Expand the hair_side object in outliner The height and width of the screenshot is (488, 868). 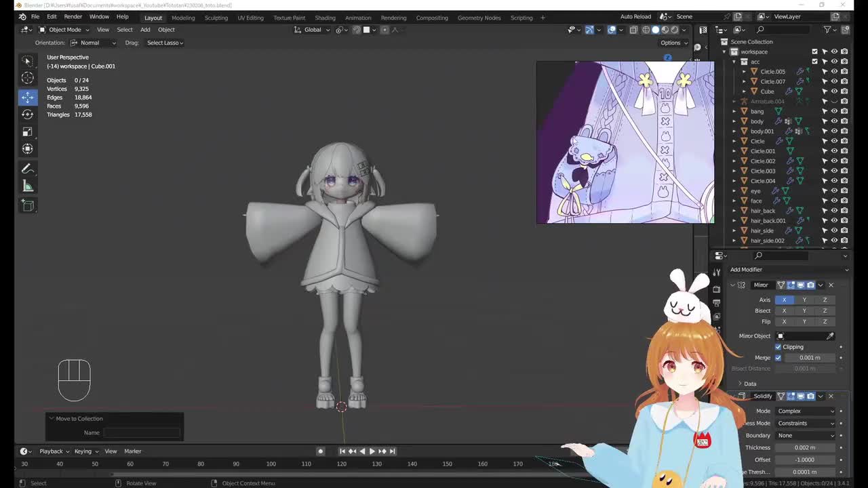click(x=734, y=230)
